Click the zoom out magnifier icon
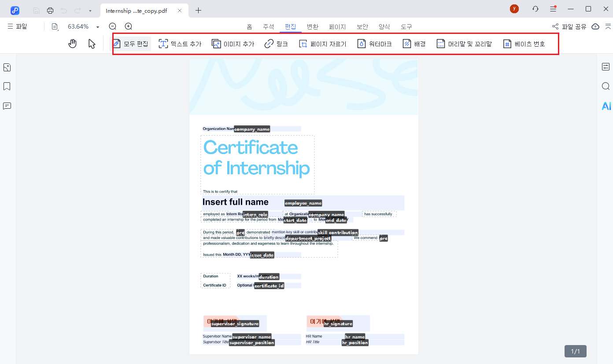613x364 pixels. click(113, 26)
